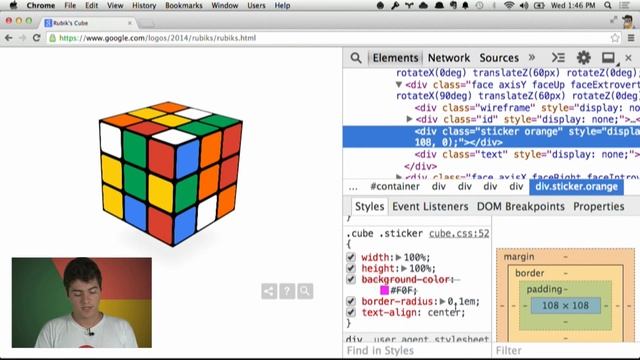The height and width of the screenshot is (360, 640).
Task: Disable the background-color property checkbox
Action: pyautogui.click(x=351, y=279)
